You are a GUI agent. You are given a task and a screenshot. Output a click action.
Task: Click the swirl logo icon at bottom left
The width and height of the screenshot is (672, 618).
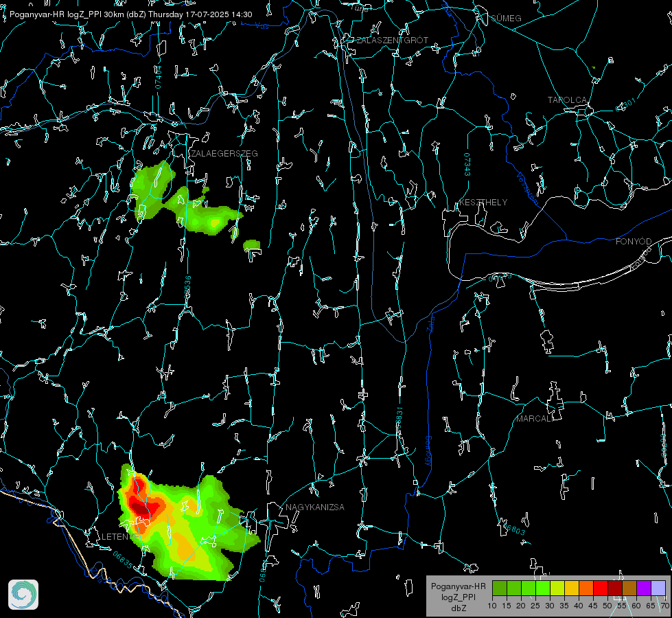(x=23, y=595)
